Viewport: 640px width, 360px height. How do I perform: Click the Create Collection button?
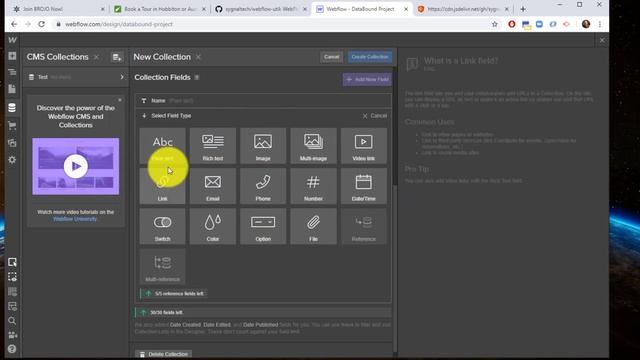370,57
